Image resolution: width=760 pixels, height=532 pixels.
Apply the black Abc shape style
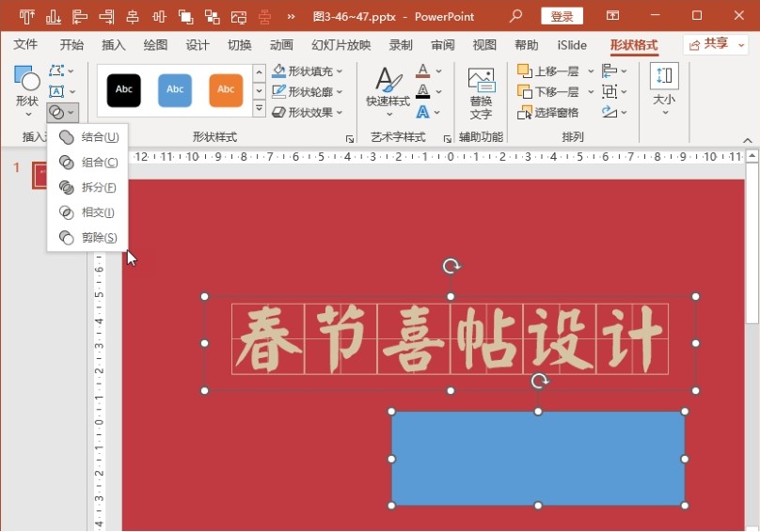pyautogui.click(x=124, y=90)
